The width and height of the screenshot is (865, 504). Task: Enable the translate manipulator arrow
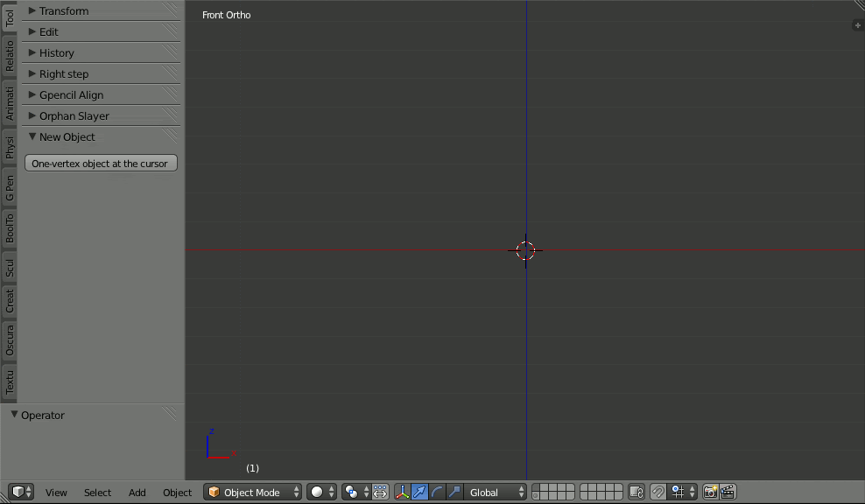point(419,492)
